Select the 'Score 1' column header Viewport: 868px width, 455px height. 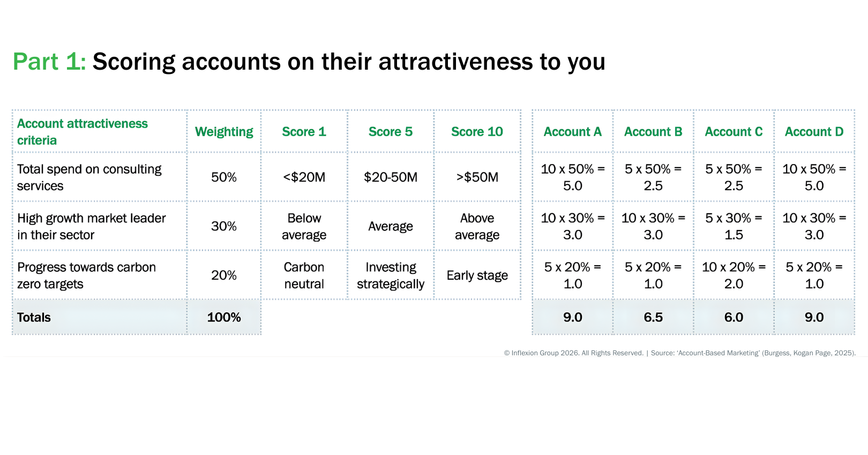pyautogui.click(x=304, y=132)
